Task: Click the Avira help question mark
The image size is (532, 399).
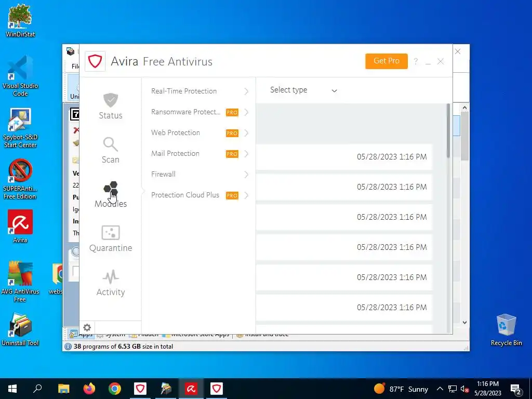Action: tap(416, 61)
